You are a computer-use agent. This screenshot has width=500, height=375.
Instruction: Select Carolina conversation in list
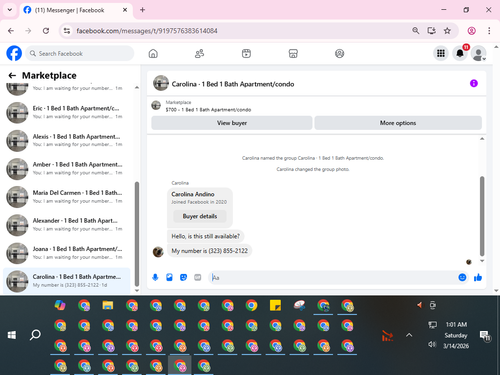click(x=67, y=281)
